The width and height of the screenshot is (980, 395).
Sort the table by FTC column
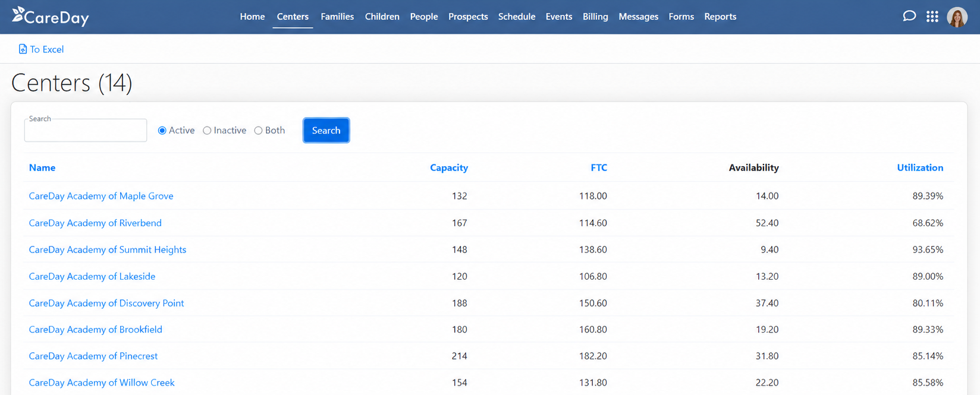click(599, 168)
